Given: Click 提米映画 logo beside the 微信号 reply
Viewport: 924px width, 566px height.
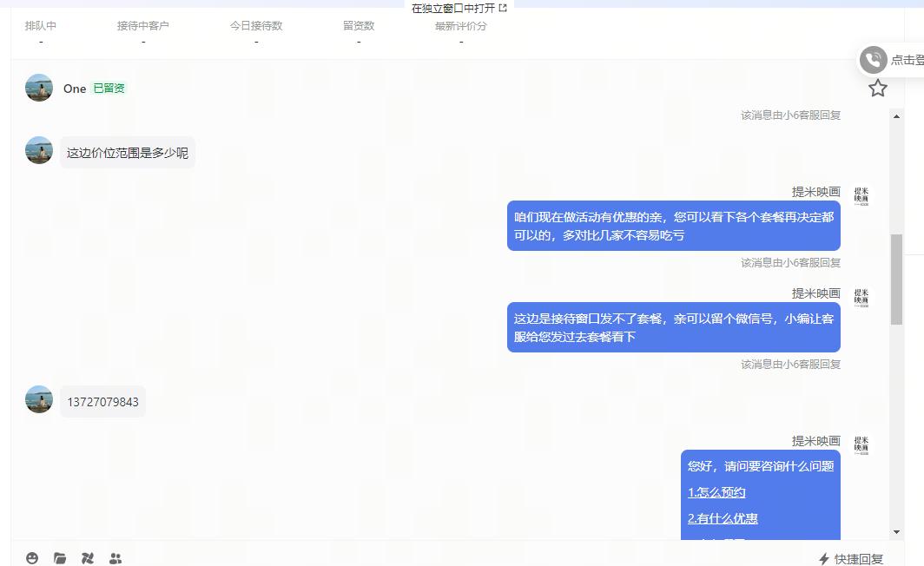Looking at the screenshot, I should 861,298.
